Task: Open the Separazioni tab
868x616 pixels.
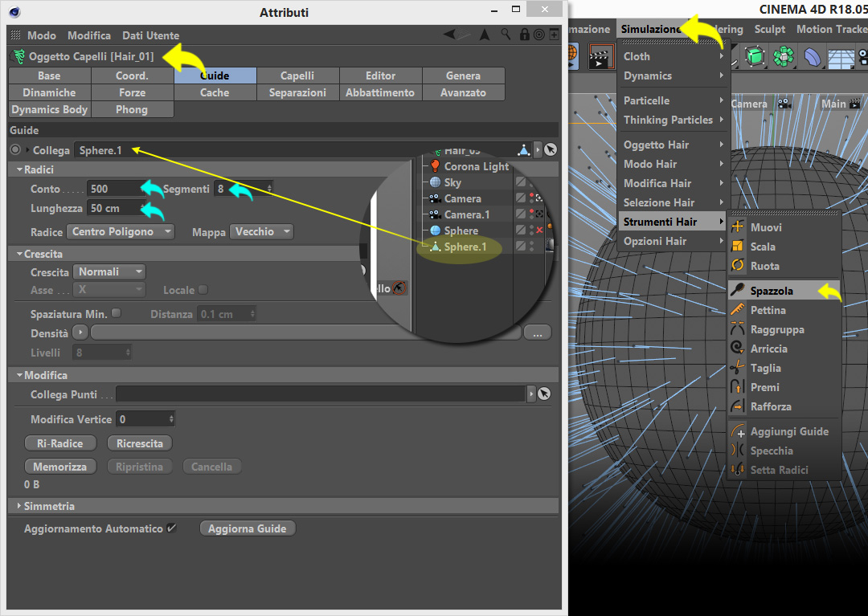Action: (x=297, y=92)
